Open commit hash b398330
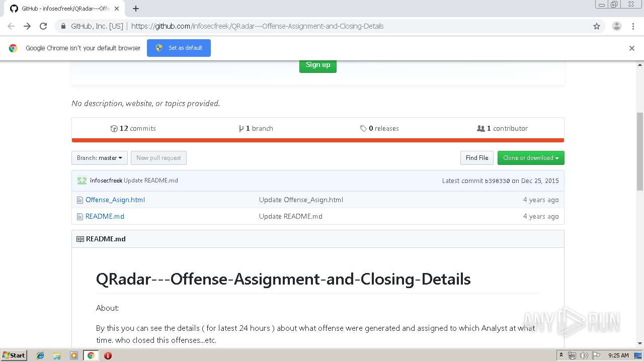This screenshot has height=362, width=644. [x=497, y=181]
